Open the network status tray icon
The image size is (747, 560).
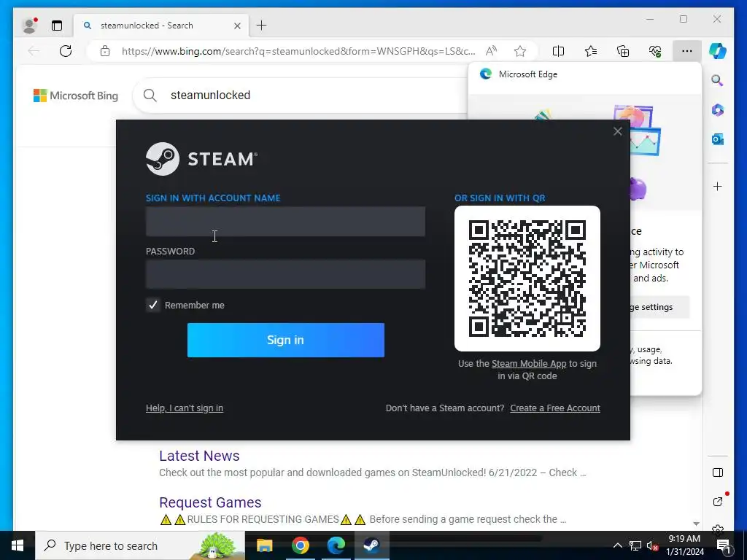pos(635,545)
